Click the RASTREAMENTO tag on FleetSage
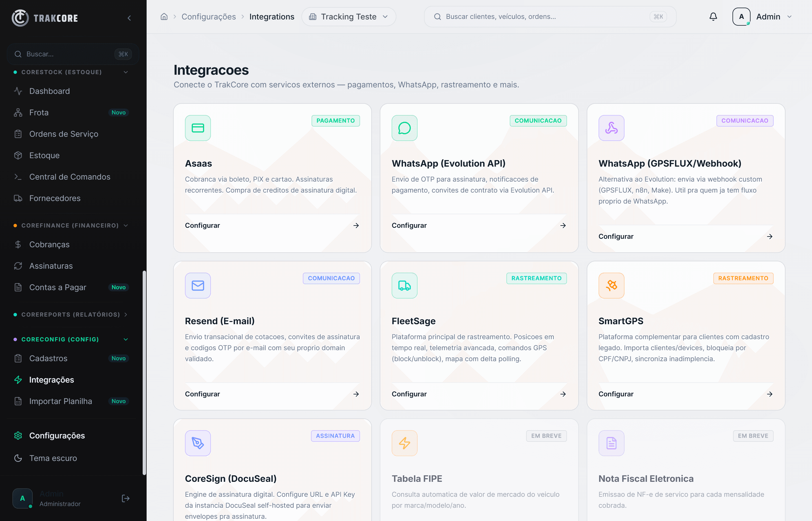 pyautogui.click(x=536, y=279)
